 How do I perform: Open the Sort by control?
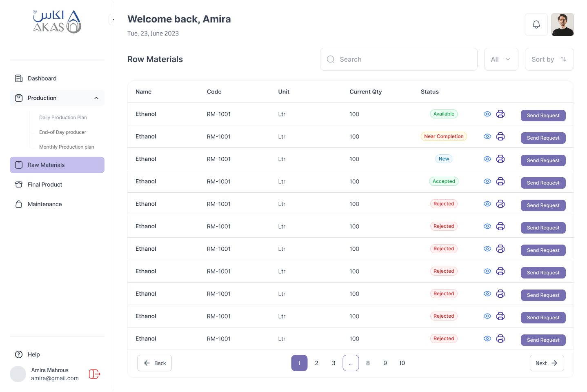[x=549, y=59]
